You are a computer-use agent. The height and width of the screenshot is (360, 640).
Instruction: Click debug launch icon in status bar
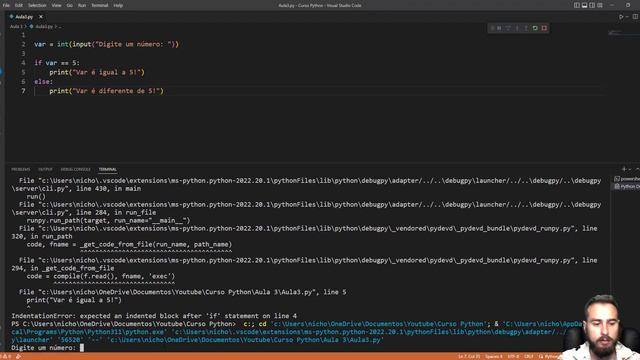19,356
